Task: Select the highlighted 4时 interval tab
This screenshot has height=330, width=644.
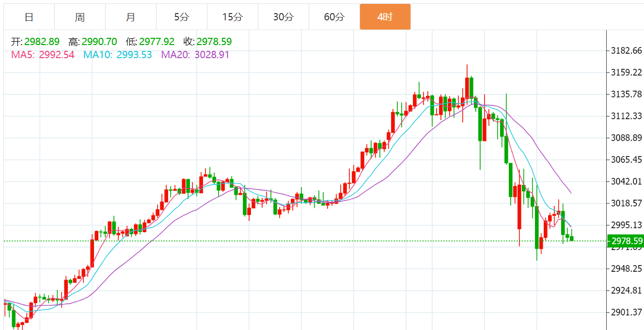Action: tap(385, 17)
